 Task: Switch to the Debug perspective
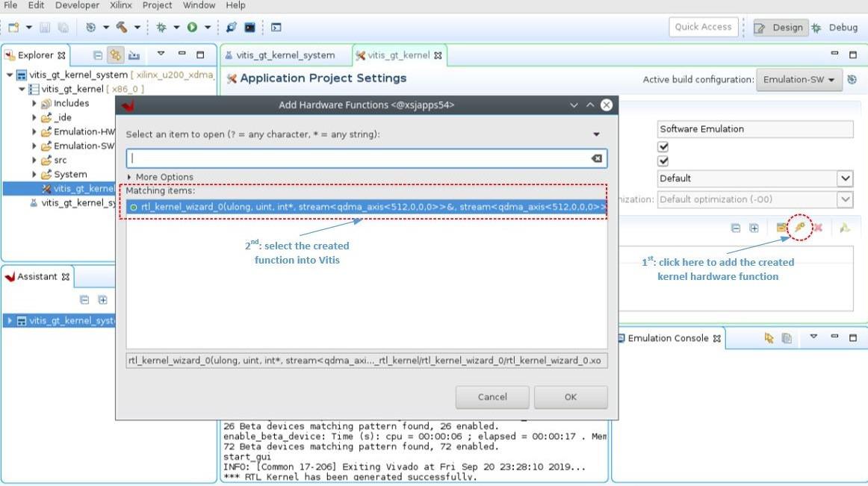[x=835, y=27]
